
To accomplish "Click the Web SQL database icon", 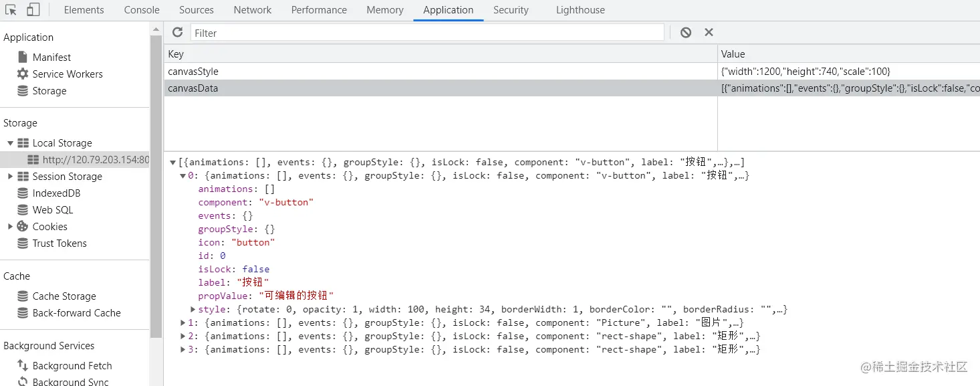I will coord(23,209).
